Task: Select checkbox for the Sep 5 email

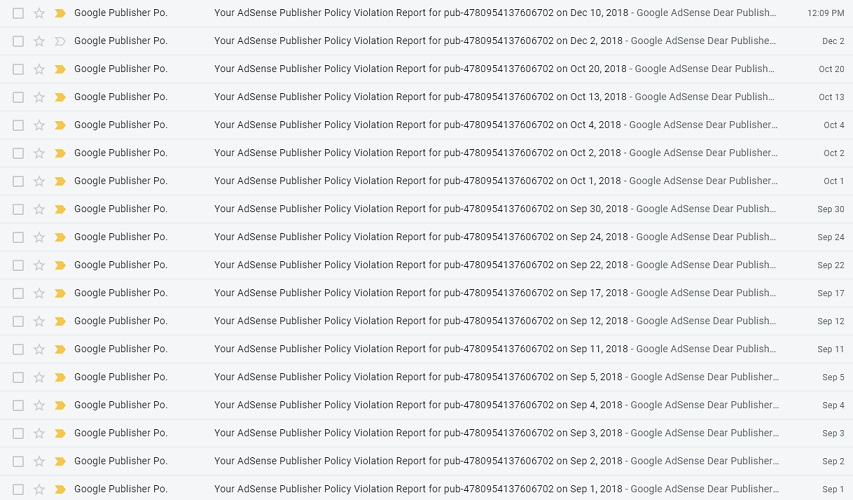Action: [18, 377]
